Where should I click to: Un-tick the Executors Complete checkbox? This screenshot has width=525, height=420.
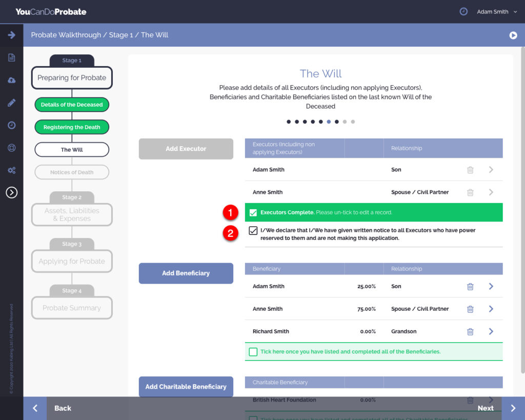point(253,212)
